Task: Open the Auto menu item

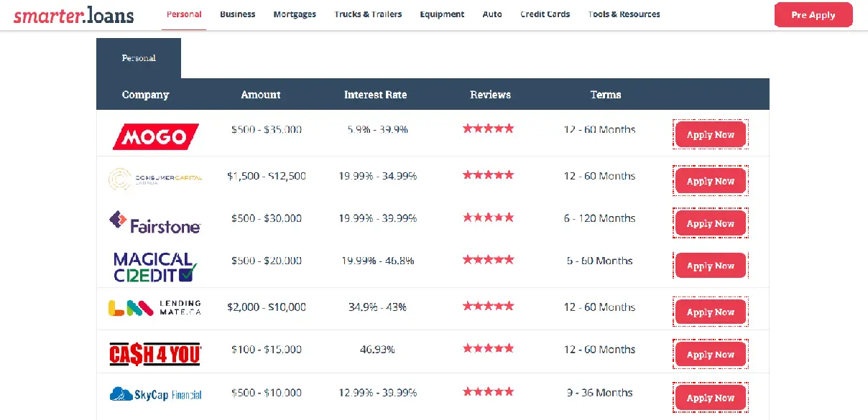Action: pyautogui.click(x=492, y=14)
